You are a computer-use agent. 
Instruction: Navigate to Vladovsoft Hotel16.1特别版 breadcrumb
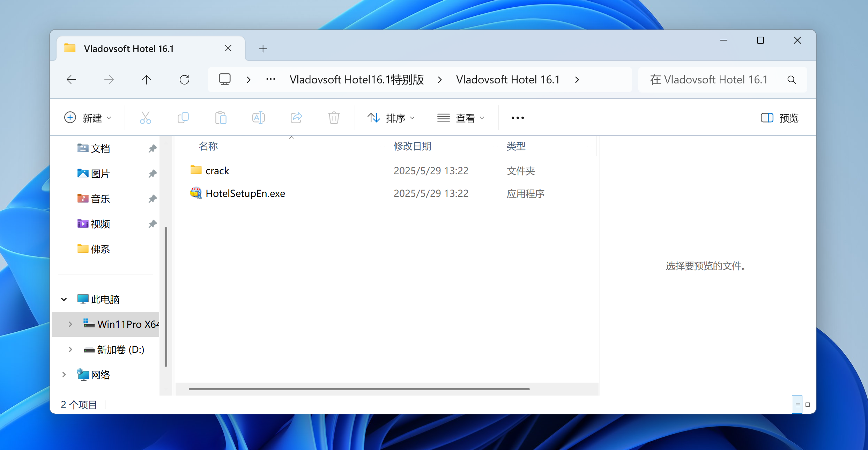(357, 80)
